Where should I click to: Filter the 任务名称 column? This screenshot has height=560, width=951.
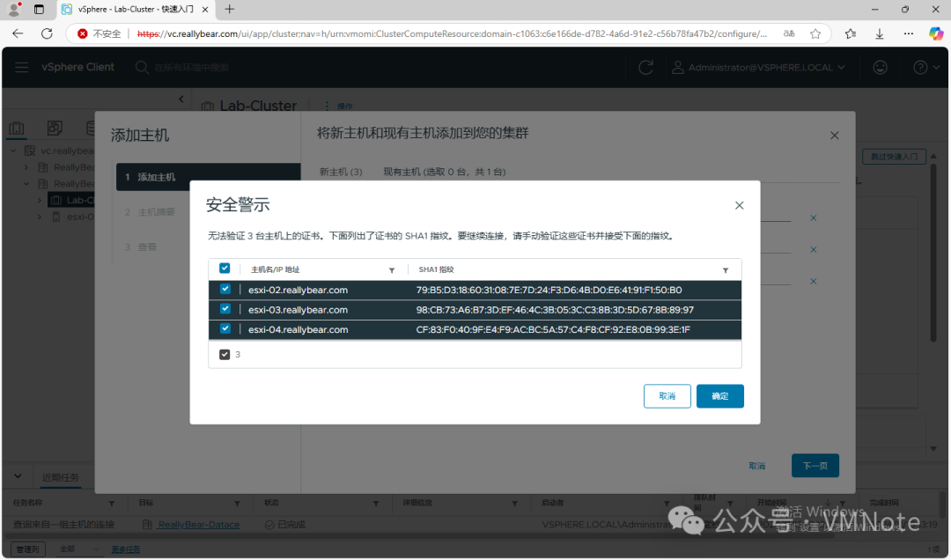112,504
